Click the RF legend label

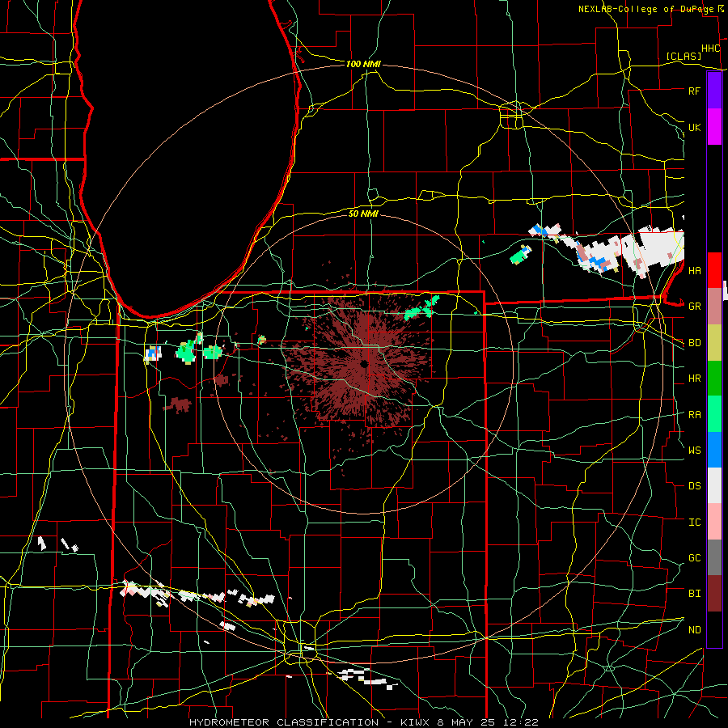(x=694, y=91)
